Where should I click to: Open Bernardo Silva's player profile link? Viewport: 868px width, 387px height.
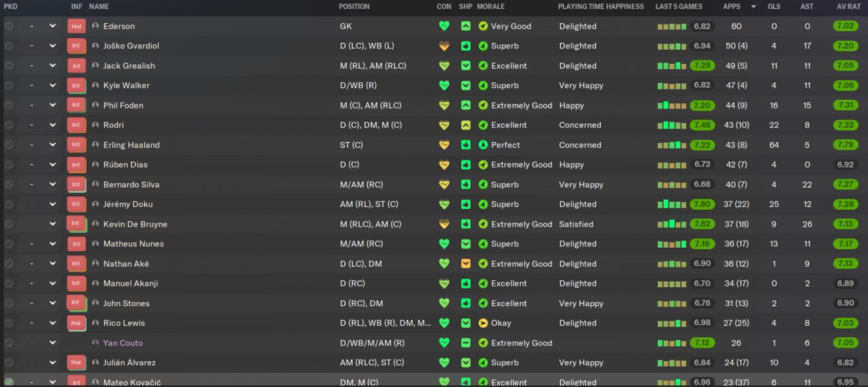pos(131,185)
